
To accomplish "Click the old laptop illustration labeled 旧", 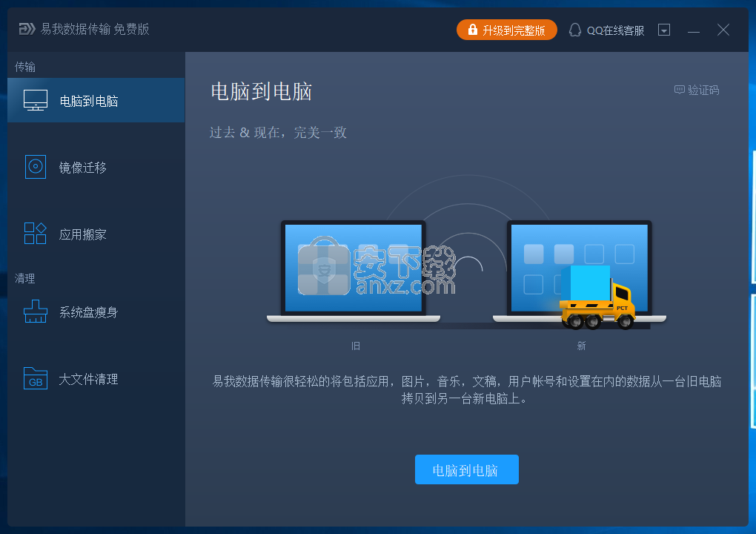I will tap(354, 271).
